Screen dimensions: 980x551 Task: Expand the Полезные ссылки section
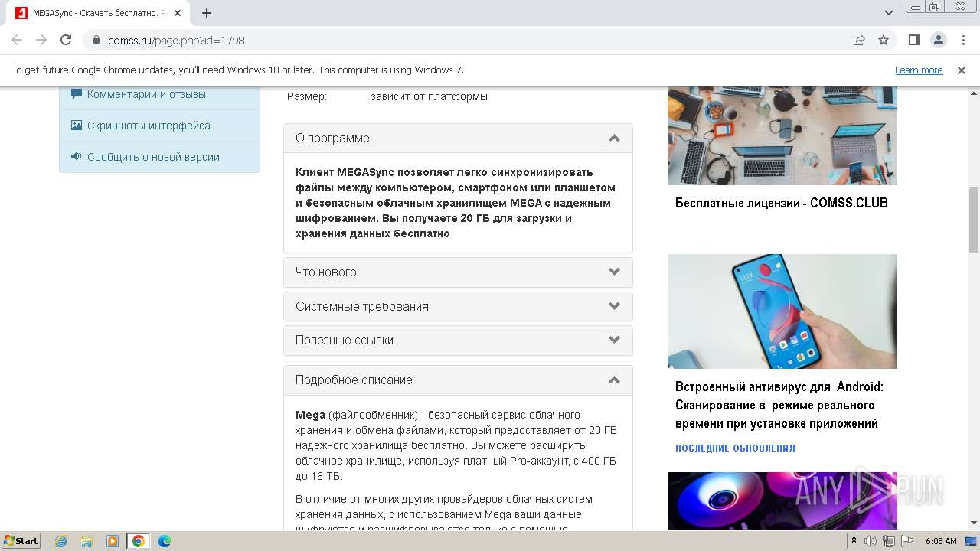tap(458, 341)
